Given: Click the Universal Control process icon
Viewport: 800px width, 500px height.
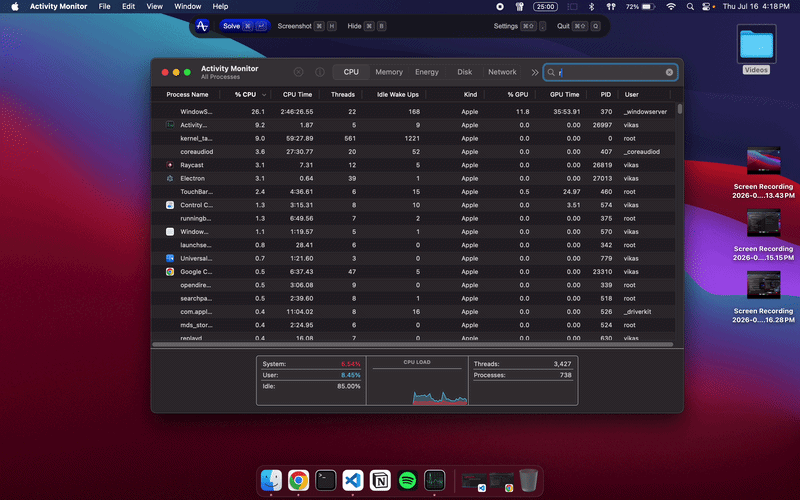Looking at the screenshot, I should pyautogui.click(x=170, y=258).
